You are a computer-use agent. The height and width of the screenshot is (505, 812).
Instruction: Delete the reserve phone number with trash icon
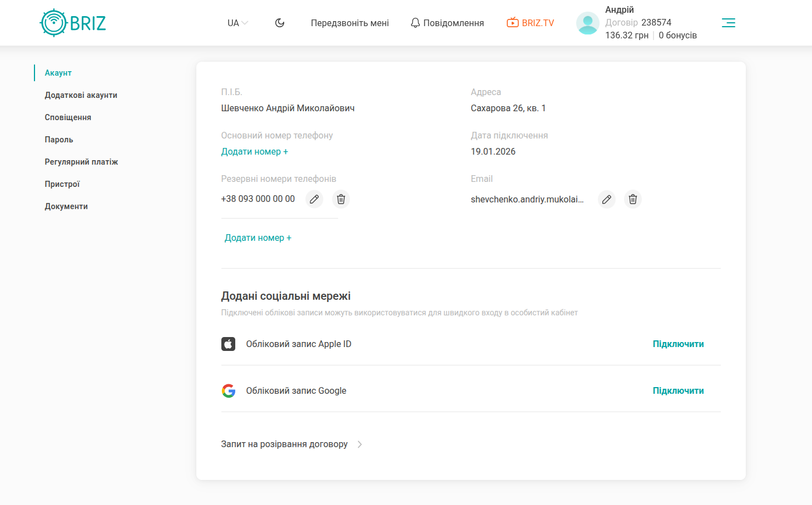341,199
